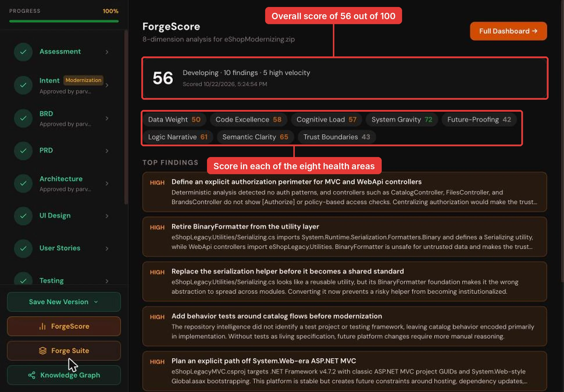Open the Retire BinaryFormatter finding card
The width and height of the screenshot is (564, 392).
pyautogui.click(x=345, y=237)
